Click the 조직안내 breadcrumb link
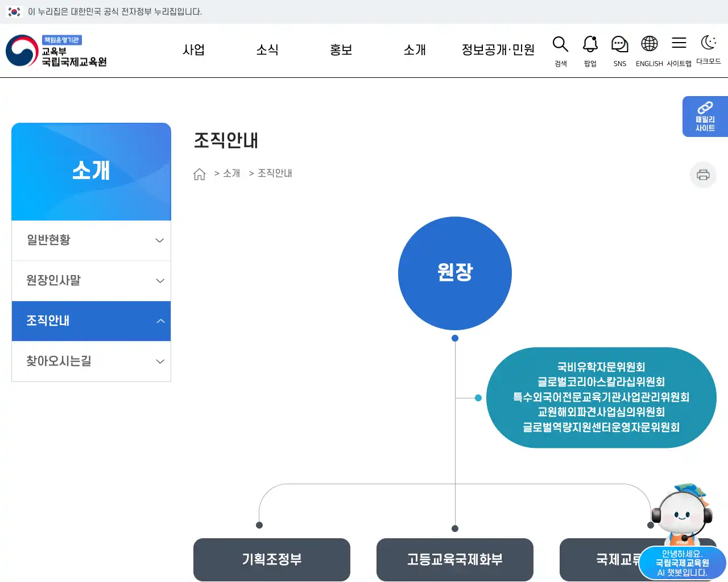The image size is (728, 582). 275,173
